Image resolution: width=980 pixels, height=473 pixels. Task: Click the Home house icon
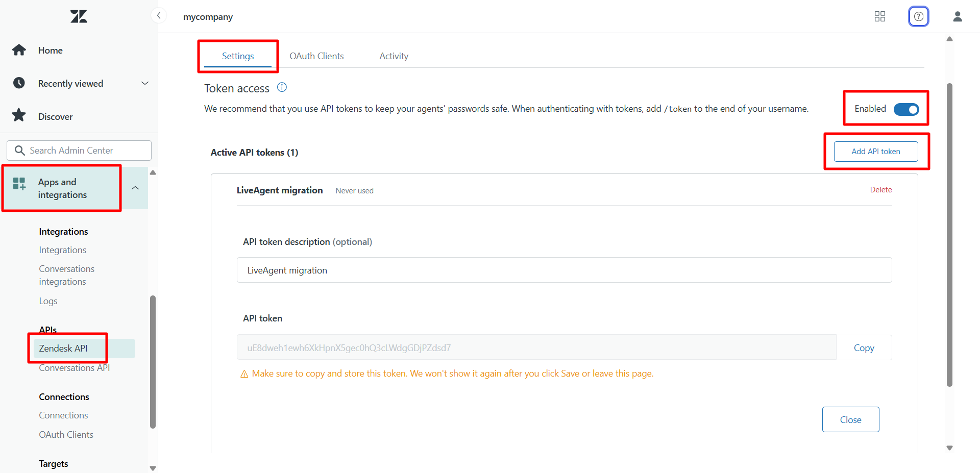[x=19, y=50]
